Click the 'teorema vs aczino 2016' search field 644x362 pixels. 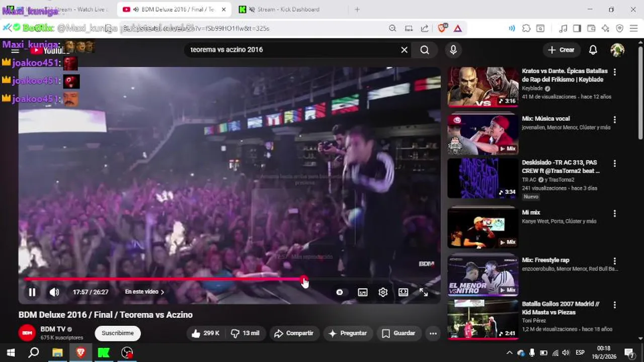coord(292,50)
